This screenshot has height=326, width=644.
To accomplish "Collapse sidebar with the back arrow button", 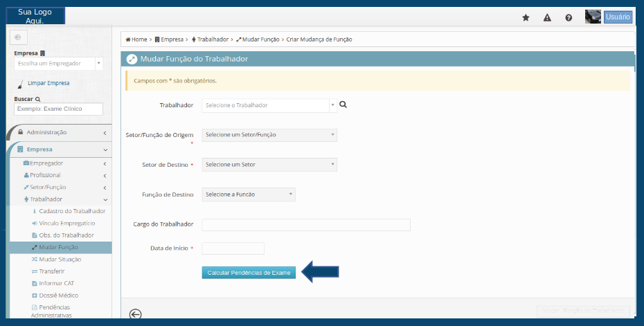I will (x=18, y=37).
